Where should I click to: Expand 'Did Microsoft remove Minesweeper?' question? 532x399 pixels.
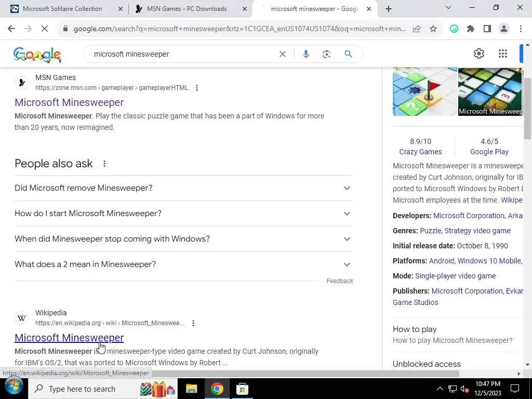point(184,188)
